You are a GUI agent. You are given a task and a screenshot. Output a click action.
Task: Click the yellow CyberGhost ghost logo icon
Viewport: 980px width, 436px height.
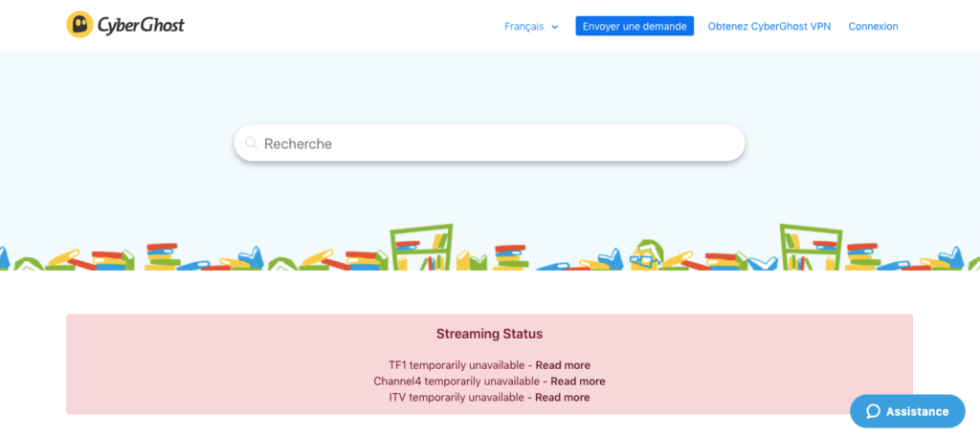[80, 25]
